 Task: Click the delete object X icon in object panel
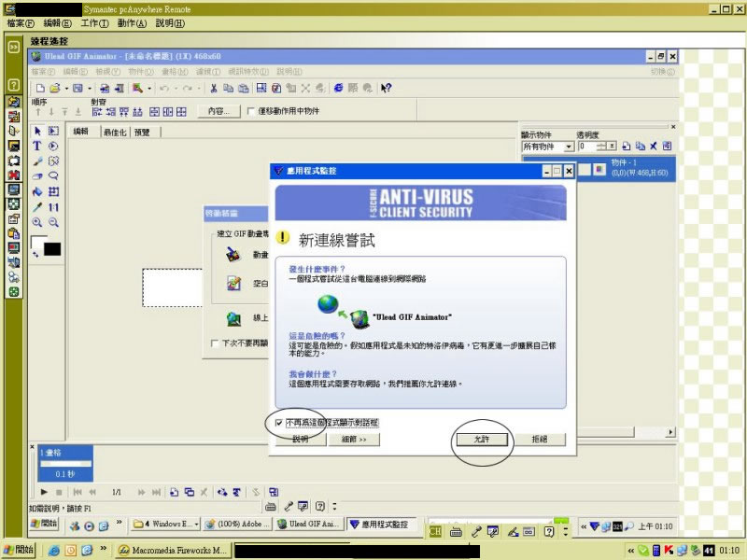tap(653, 147)
